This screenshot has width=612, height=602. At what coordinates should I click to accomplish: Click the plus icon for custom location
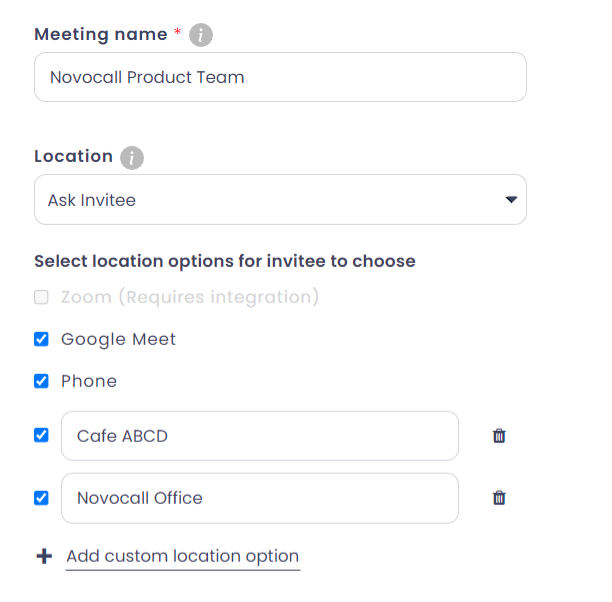pos(44,557)
